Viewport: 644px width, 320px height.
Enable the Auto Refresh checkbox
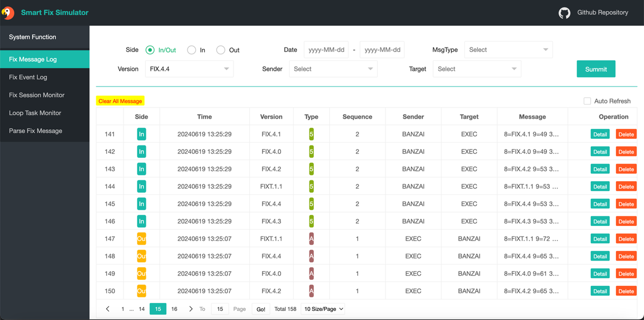point(587,101)
